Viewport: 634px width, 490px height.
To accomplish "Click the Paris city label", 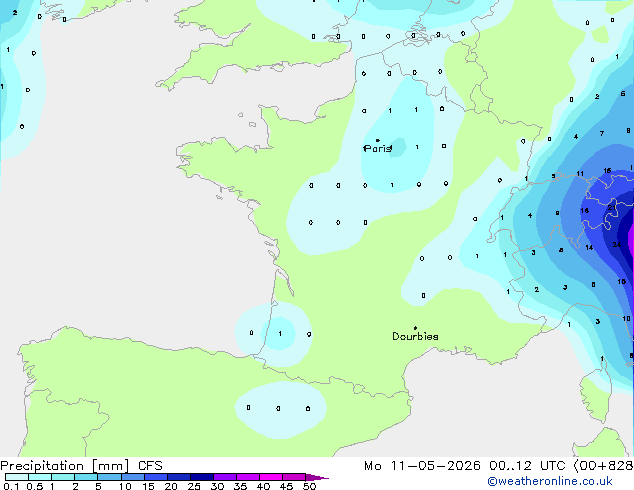I will pyautogui.click(x=378, y=148).
